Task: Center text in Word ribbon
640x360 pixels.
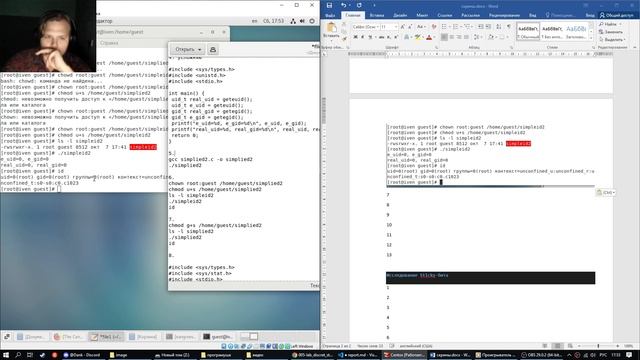Action: [x=451, y=37]
